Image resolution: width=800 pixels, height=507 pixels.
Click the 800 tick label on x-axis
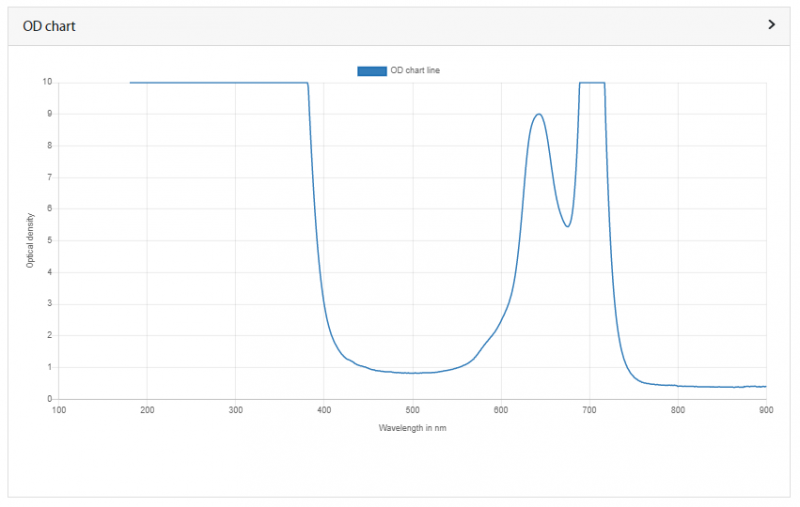point(678,409)
